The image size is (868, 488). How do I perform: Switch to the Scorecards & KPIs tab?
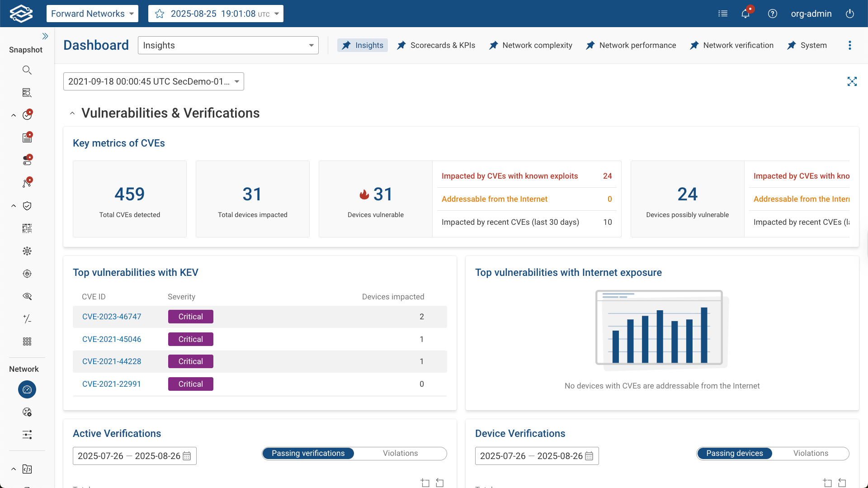435,45
